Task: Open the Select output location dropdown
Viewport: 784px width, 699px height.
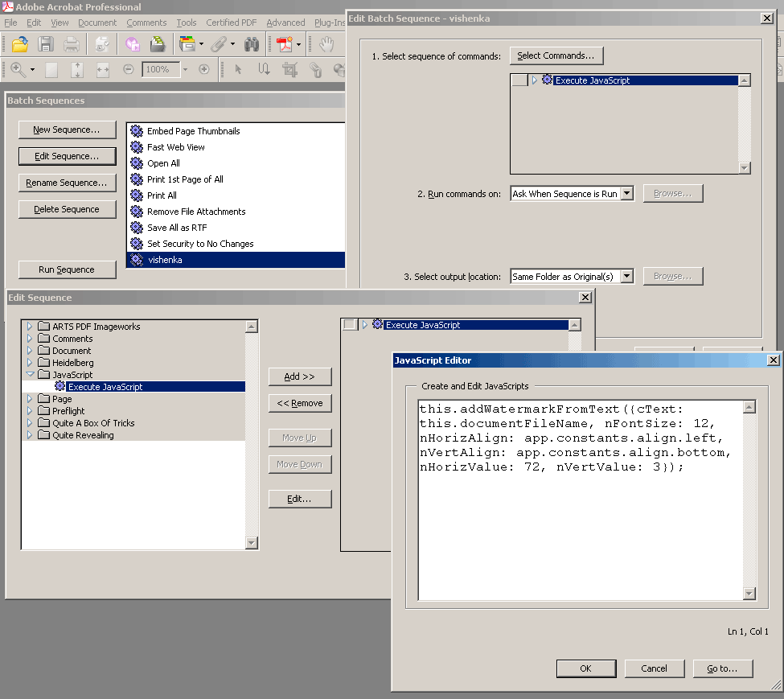Action: click(627, 277)
